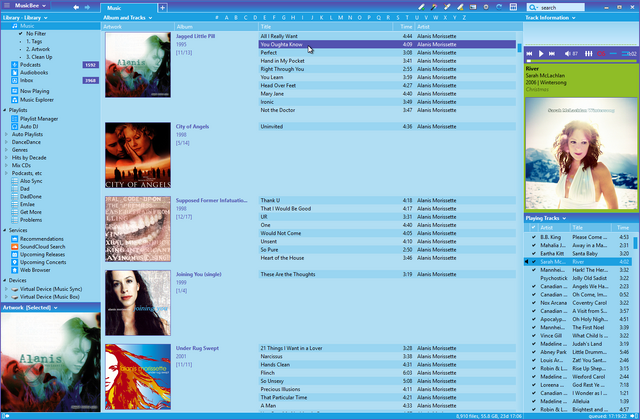Add a new tab with the plus button
Image resolution: width=640 pixels, height=420 pixels.
tap(162, 7)
